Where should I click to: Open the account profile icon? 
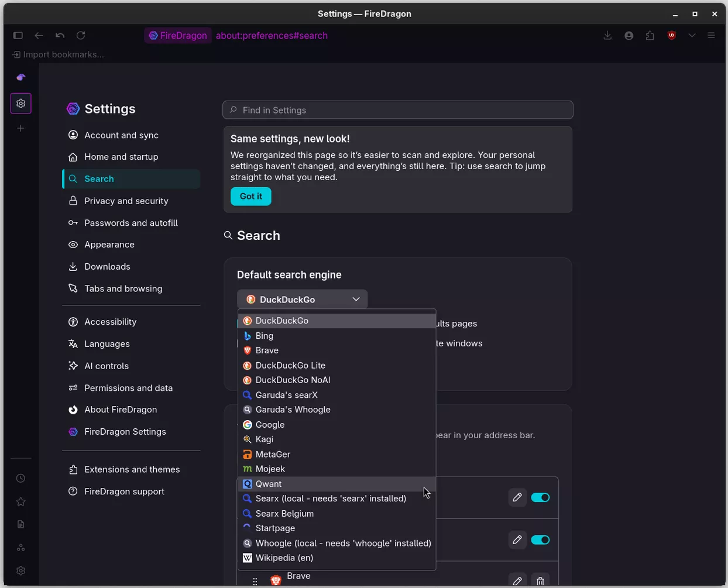[629, 36]
